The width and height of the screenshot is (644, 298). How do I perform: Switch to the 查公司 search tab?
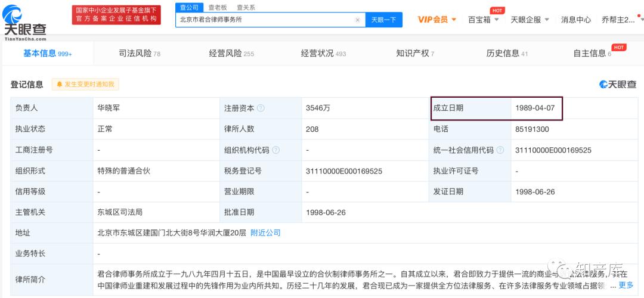pyautogui.click(x=190, y=7)
